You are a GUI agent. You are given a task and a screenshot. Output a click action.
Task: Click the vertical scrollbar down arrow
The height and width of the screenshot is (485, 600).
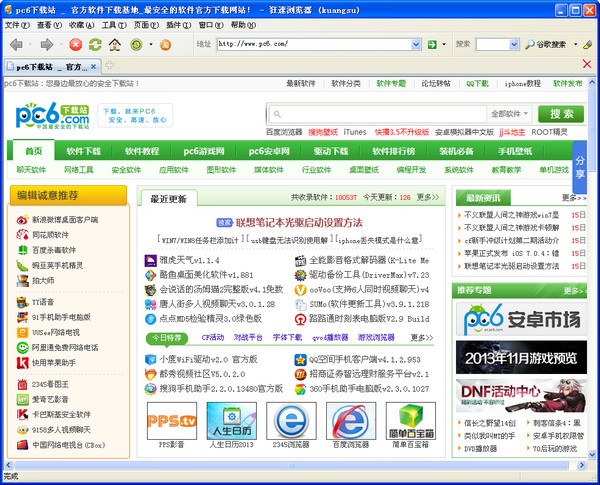pos(592,455)
